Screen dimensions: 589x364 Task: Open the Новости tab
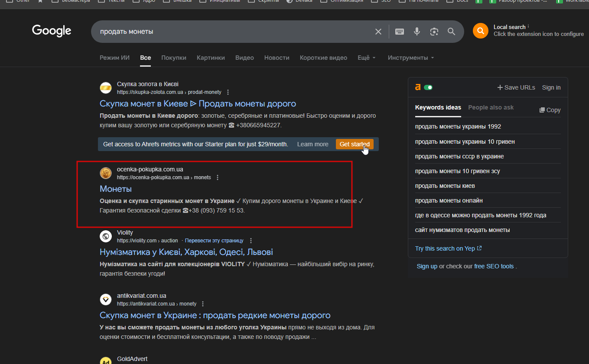pyautogui.click(x=277, y=58)
